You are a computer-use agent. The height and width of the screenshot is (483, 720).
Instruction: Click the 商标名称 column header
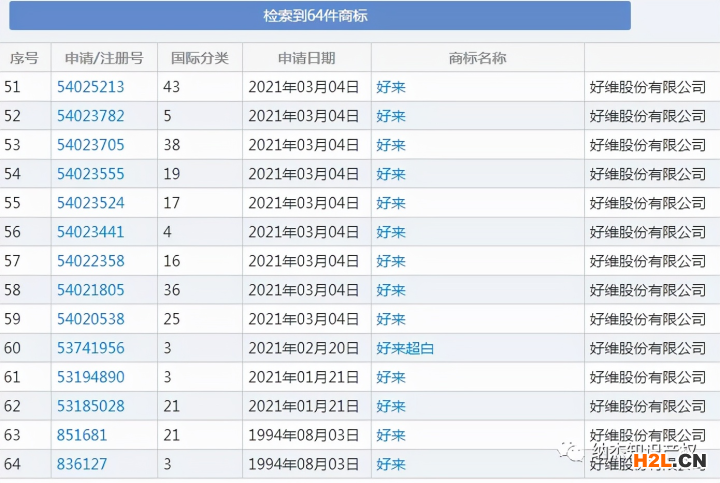click(x=478, y=58)
